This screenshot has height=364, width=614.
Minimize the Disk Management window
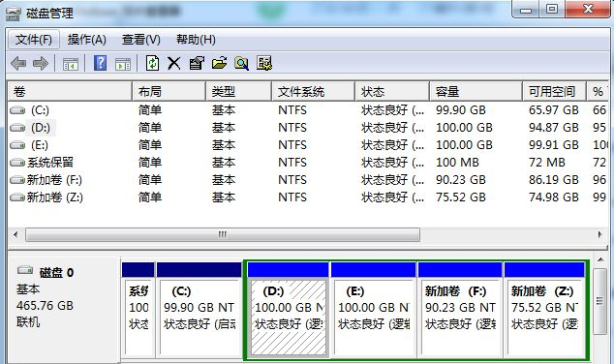[526, 10]
